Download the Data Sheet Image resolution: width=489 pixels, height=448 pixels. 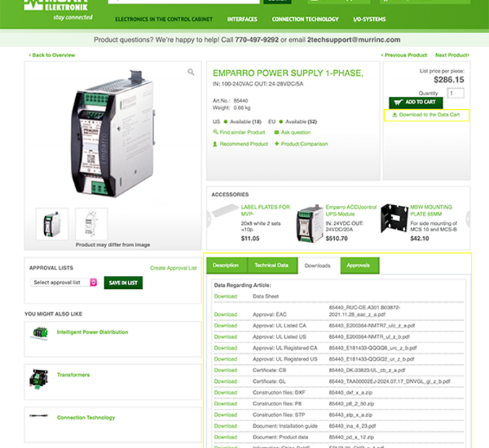click(x=226, y=296)
